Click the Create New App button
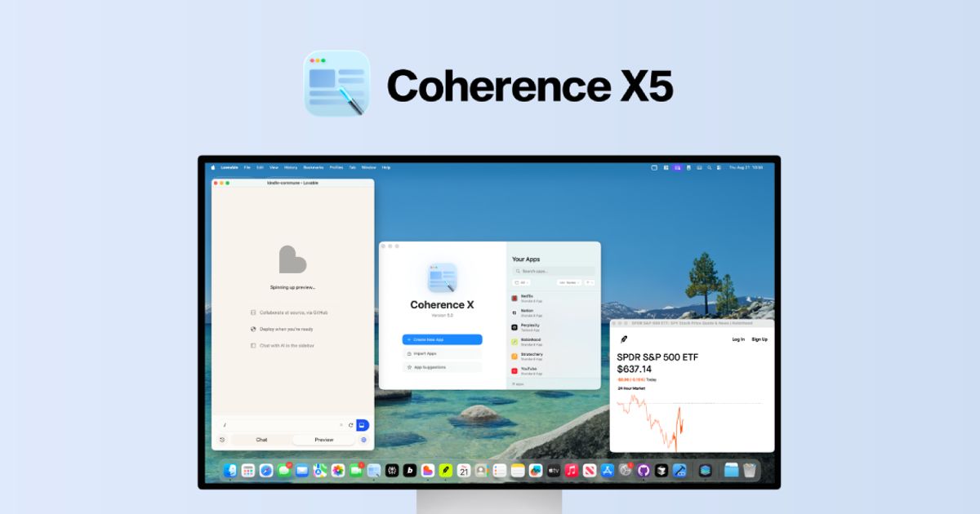The width and height of the screenshot is (980, 514). click(442, 339)
